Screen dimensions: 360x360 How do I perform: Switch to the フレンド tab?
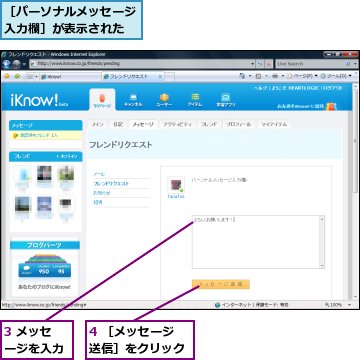click(x=209, y=124)
